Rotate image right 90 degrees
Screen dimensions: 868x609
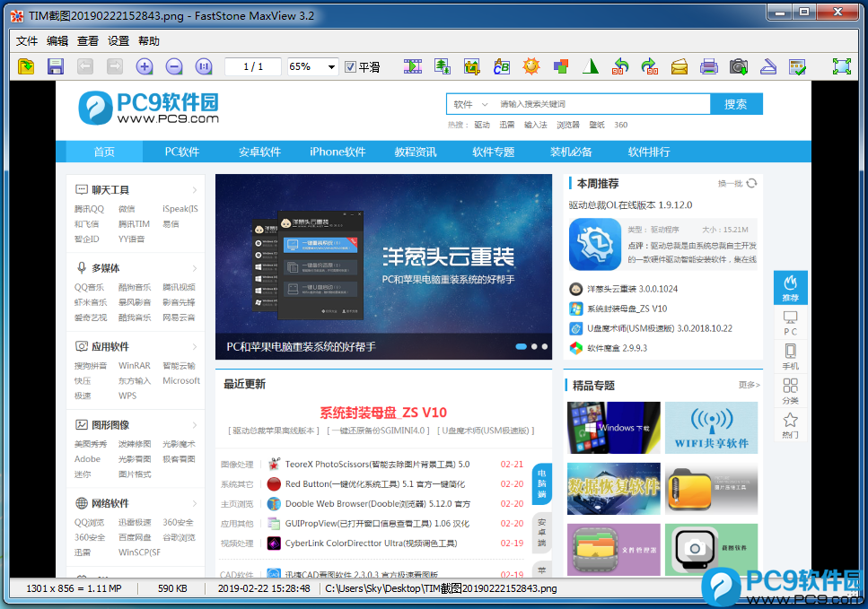pos(650,67)
